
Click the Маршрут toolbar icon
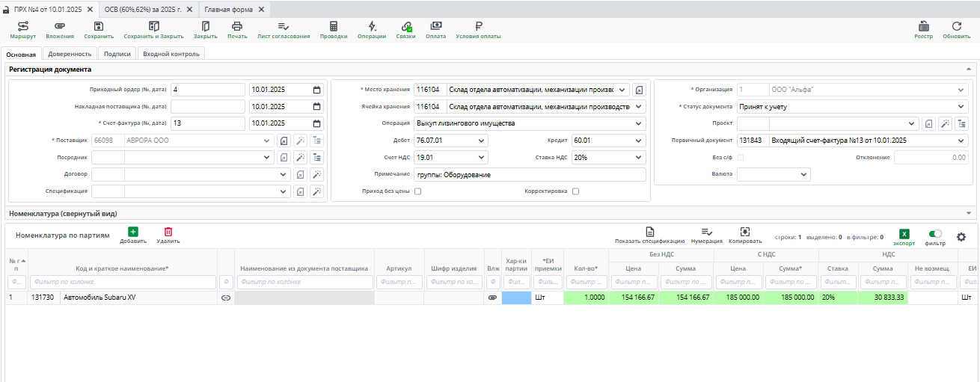point(23,26)
